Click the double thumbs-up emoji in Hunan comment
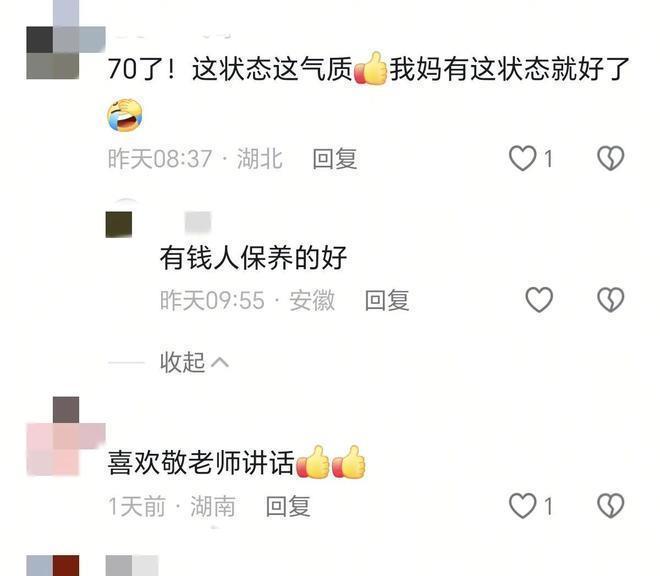Screen dimensions: 660x576 (x=331, y=462)
